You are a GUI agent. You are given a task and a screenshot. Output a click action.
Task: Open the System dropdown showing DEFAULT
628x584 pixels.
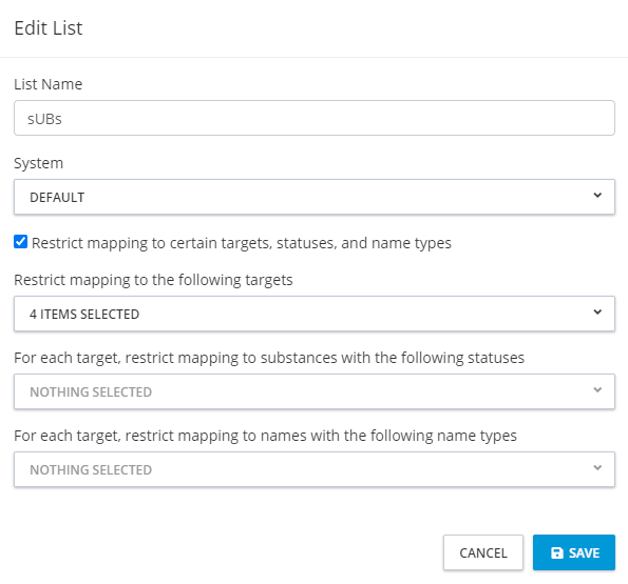(x=300, y=197)
